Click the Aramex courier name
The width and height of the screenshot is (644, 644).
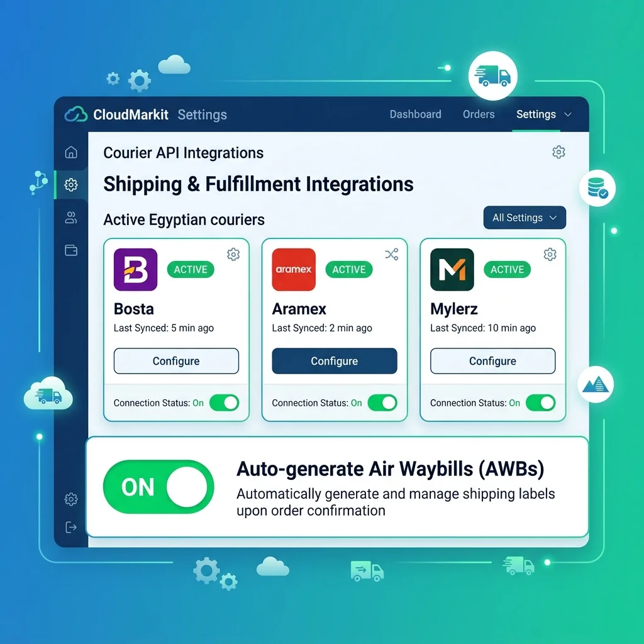pos(299,309)
